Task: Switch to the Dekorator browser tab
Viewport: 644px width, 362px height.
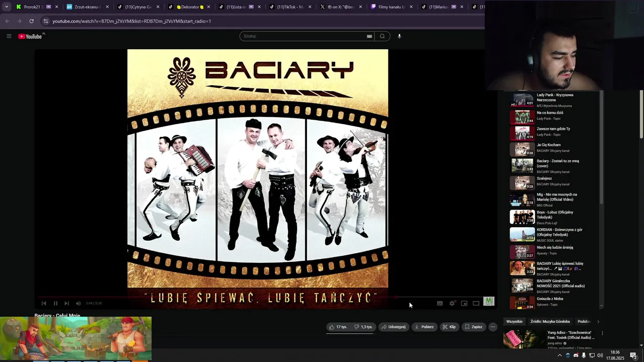Action: pos(189,7)
